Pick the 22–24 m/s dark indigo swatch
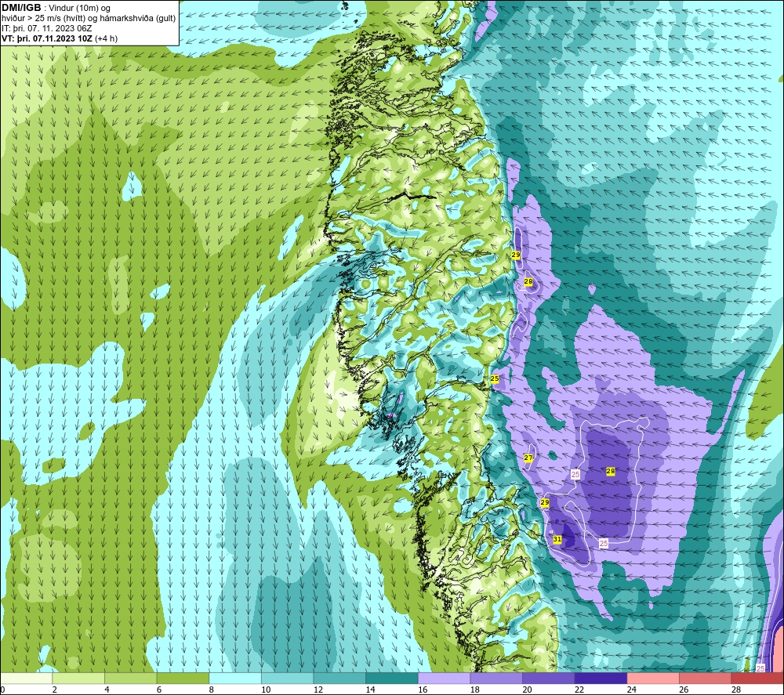The height and width of the screenshot is (695, 784). coord(601,678)
